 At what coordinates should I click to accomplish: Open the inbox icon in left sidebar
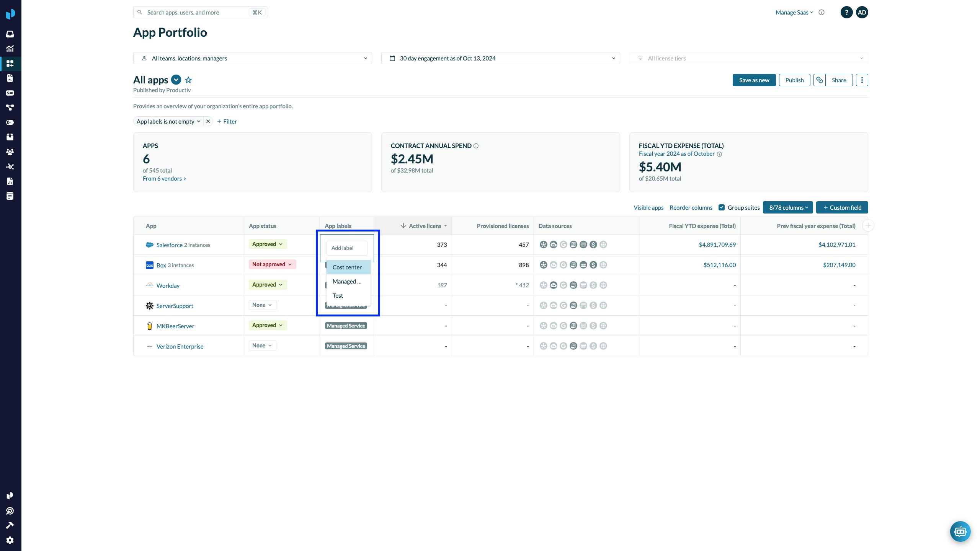click(x=10, y=34)
